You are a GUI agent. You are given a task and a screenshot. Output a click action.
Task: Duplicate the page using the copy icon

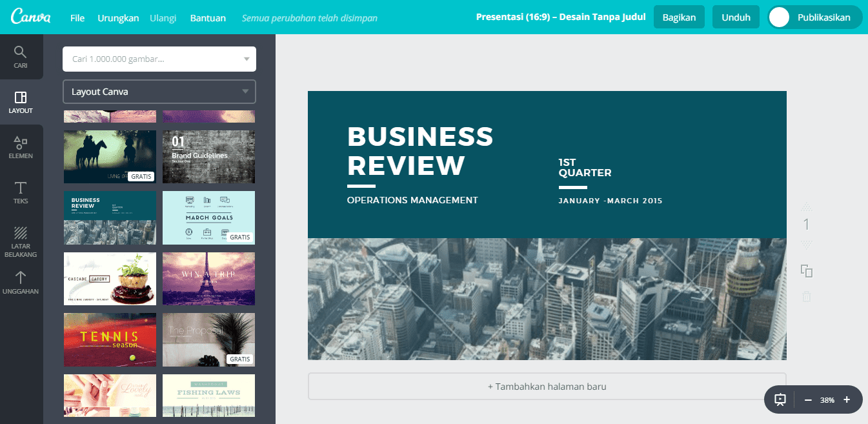tap(807, 272)
